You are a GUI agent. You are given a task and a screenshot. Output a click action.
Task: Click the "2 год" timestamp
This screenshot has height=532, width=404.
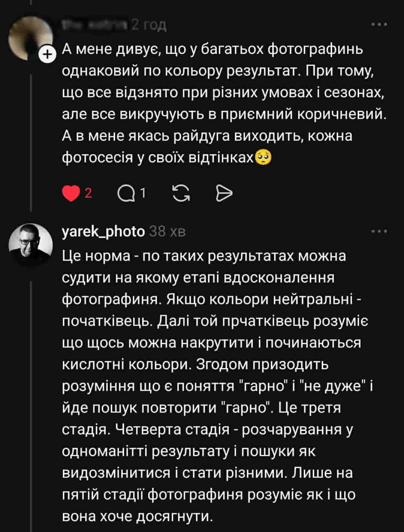(149, 25)
